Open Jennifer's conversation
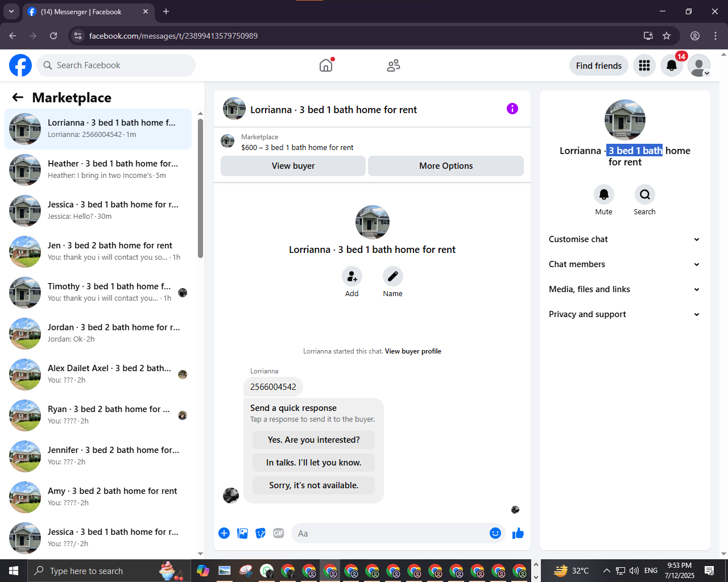728x582 pixels. 98,456
